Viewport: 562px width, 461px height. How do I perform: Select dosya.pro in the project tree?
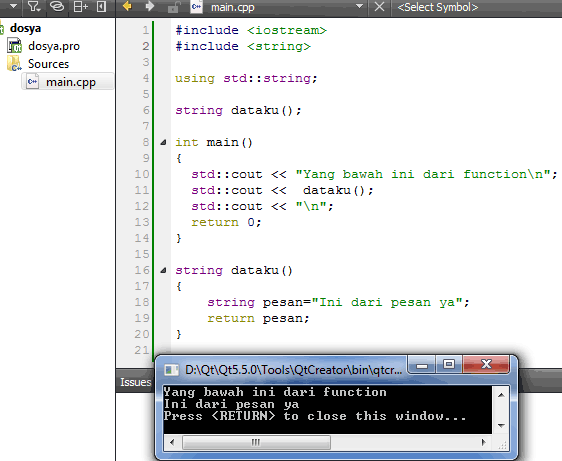click(x=54, y=46)
